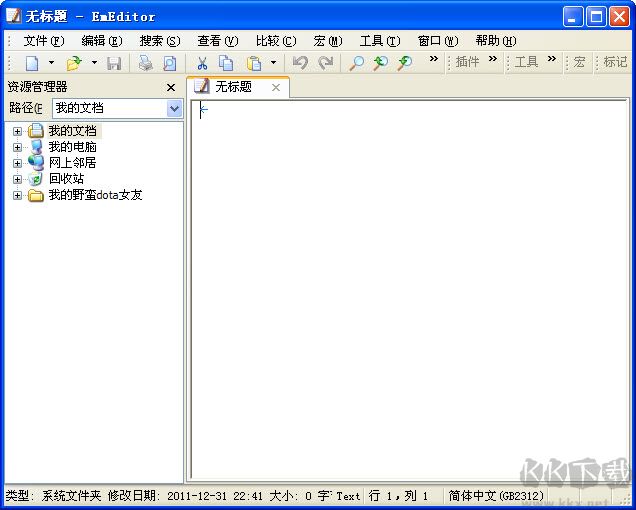Maximize the EmEditor window
Image resolution: width=636 pixels, height=510 pixels.
click(x=596, y=17)
